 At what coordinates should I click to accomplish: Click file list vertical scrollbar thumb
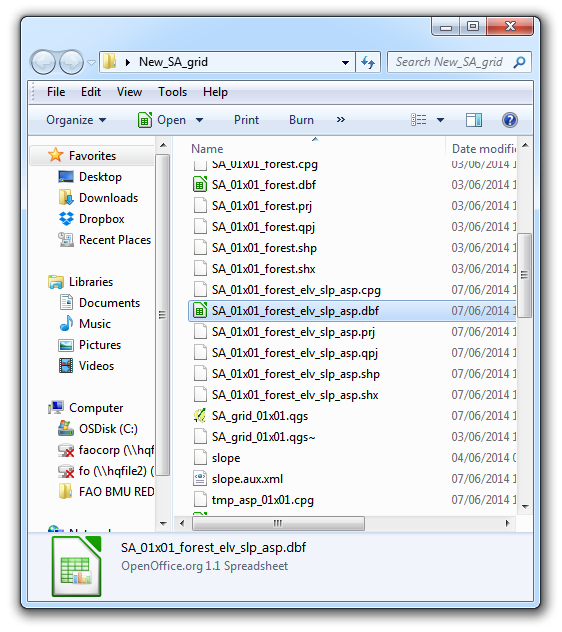click(524, 275)
